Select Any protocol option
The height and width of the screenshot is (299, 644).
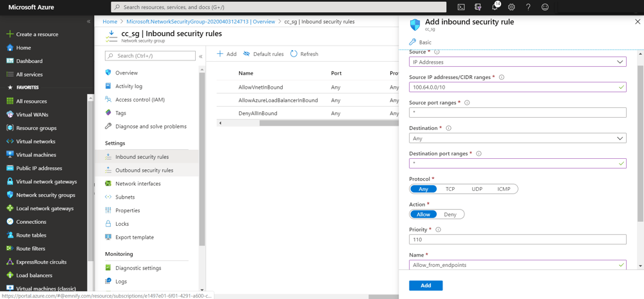[x=423, y=189]
